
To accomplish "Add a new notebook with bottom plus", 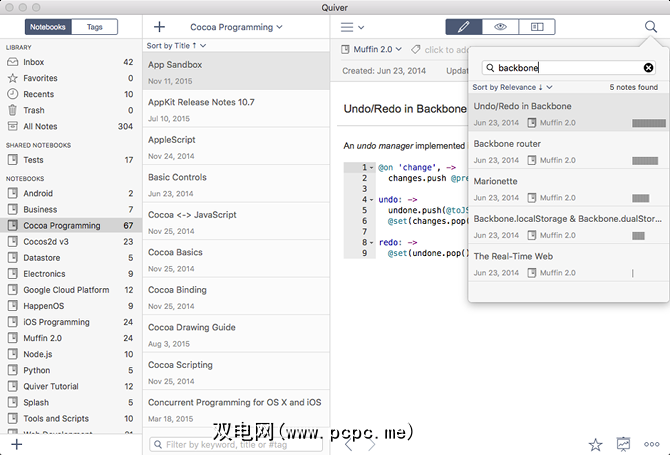I will (x=17, y=444).
